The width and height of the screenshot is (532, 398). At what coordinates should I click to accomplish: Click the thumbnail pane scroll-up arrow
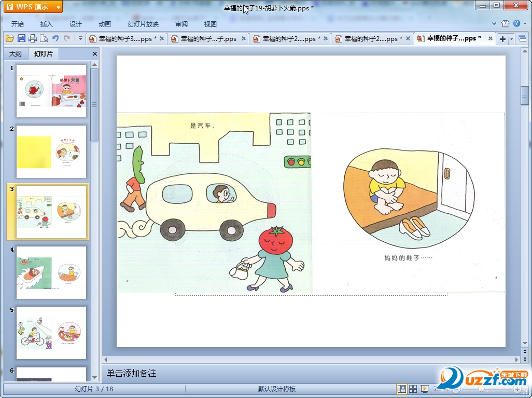tap(95, 64)
